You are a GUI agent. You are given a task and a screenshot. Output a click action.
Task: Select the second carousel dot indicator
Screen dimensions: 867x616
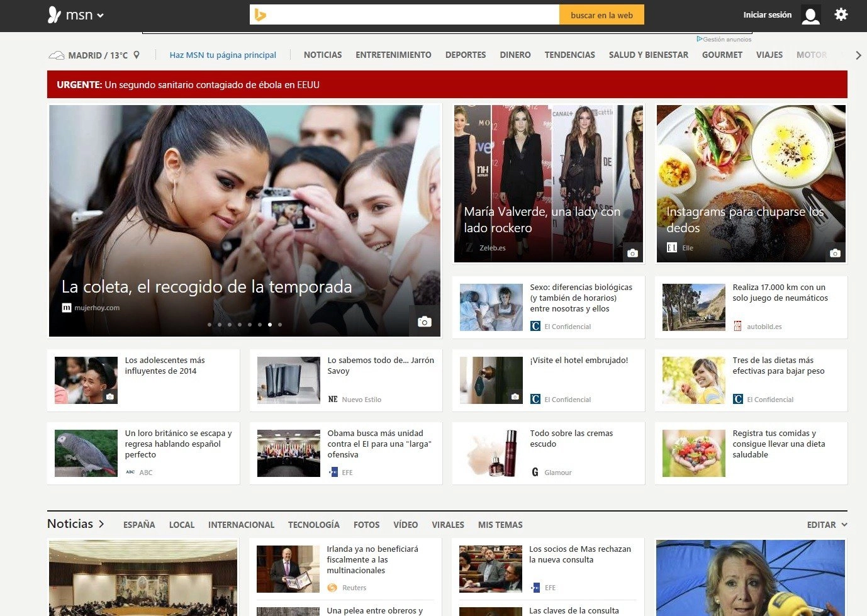click(220, 325)
